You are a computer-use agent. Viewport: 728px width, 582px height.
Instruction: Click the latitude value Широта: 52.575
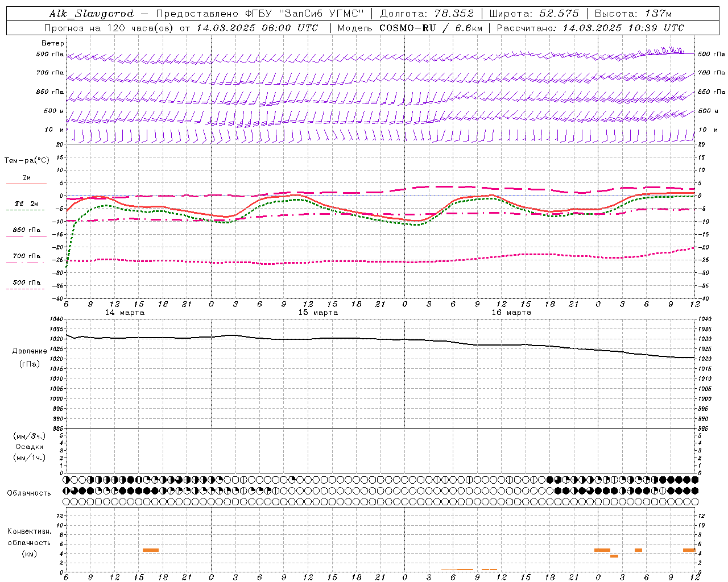[534, 14]
